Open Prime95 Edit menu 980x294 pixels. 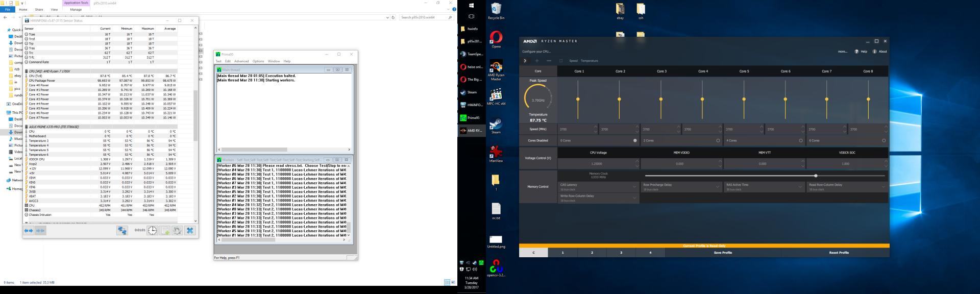click(x=228, y=61)
